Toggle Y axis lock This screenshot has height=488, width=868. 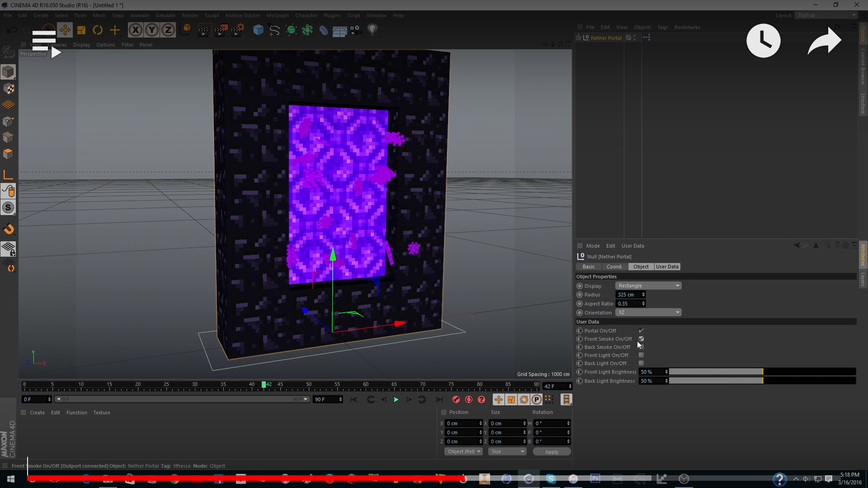point(152,30)
